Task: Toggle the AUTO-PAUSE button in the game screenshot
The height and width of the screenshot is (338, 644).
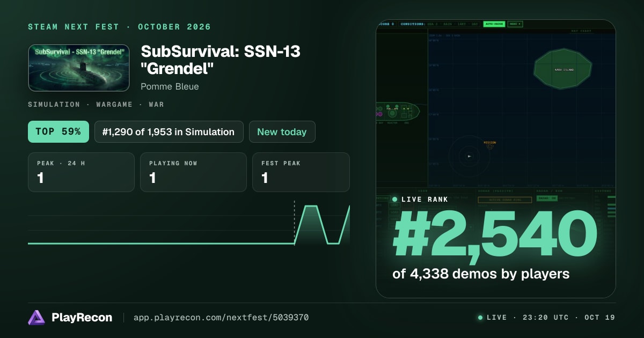Action: [494, 24]
